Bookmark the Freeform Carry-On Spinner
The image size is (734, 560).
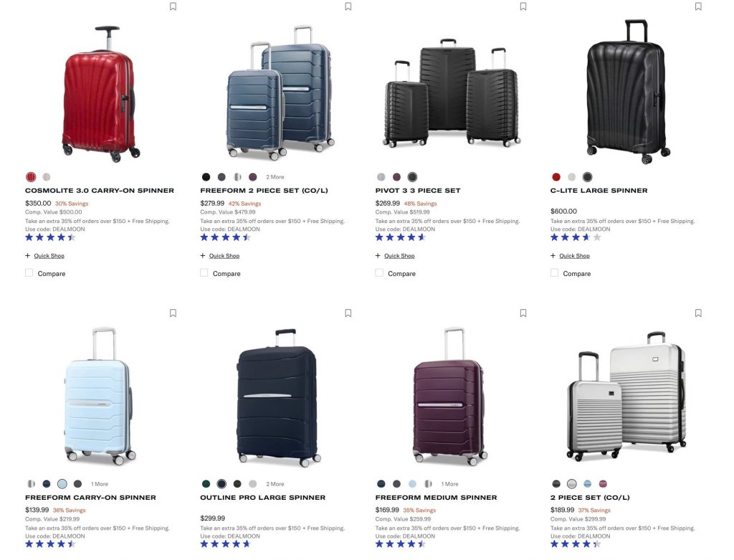pos(173,313)
